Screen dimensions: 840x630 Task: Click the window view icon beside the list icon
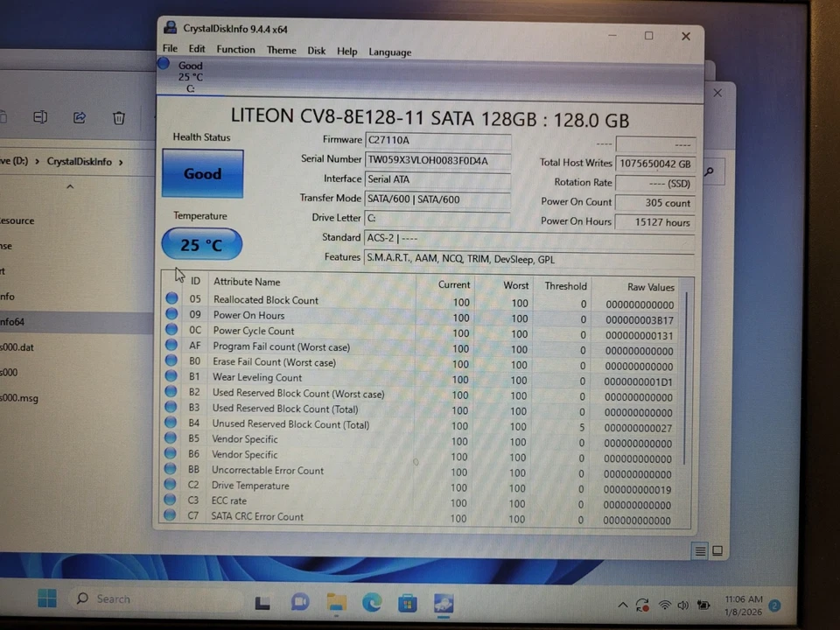pos(717,550)
